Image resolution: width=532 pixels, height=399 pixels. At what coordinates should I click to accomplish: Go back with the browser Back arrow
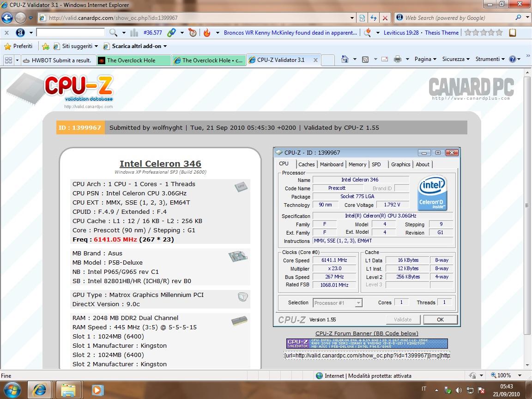[x=7, y=18]
